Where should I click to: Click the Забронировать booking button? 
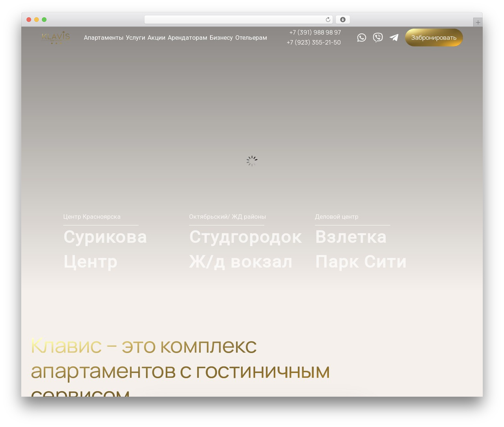point(434,37)
